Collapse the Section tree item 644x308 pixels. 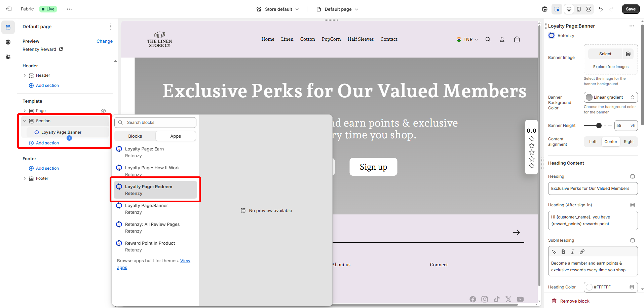click(x=25, y=121)
